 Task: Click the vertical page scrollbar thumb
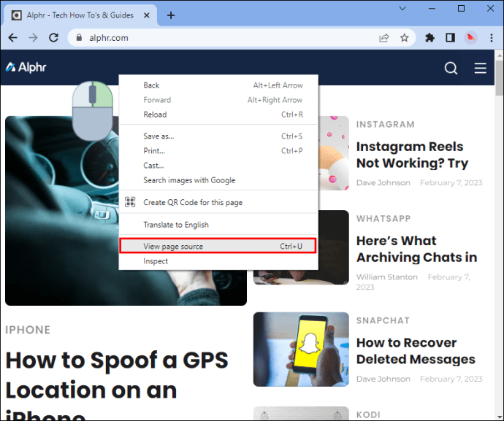tap(499, 77)
